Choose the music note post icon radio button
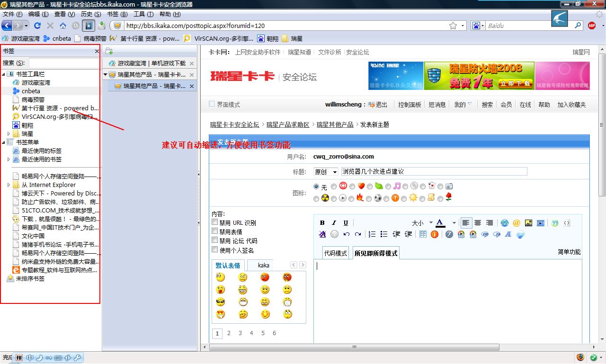Image resolution: width=606 pixels, height=364 pixels. click(388, 187)
